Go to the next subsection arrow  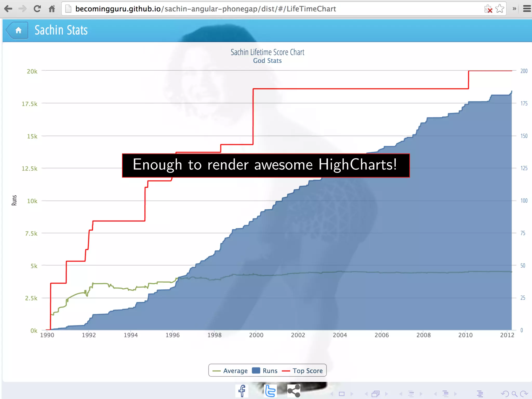point(421,394)
